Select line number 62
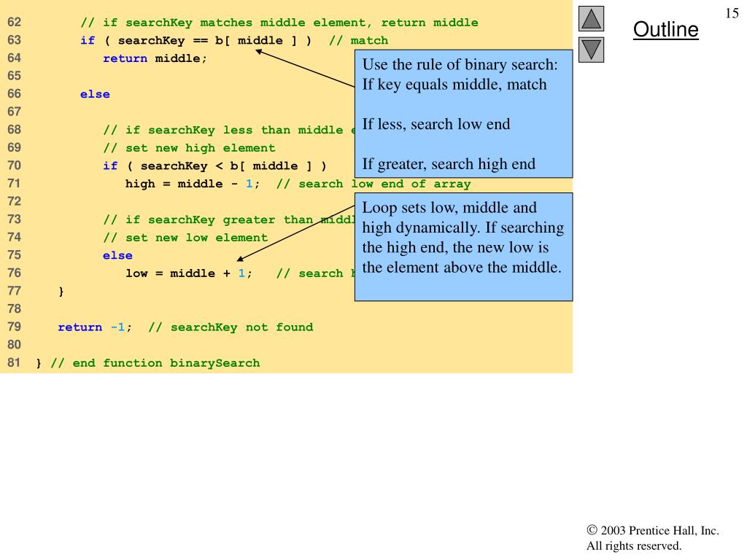Image resolution: width=747 pixels, height=560 pixels. coord(15,22)
